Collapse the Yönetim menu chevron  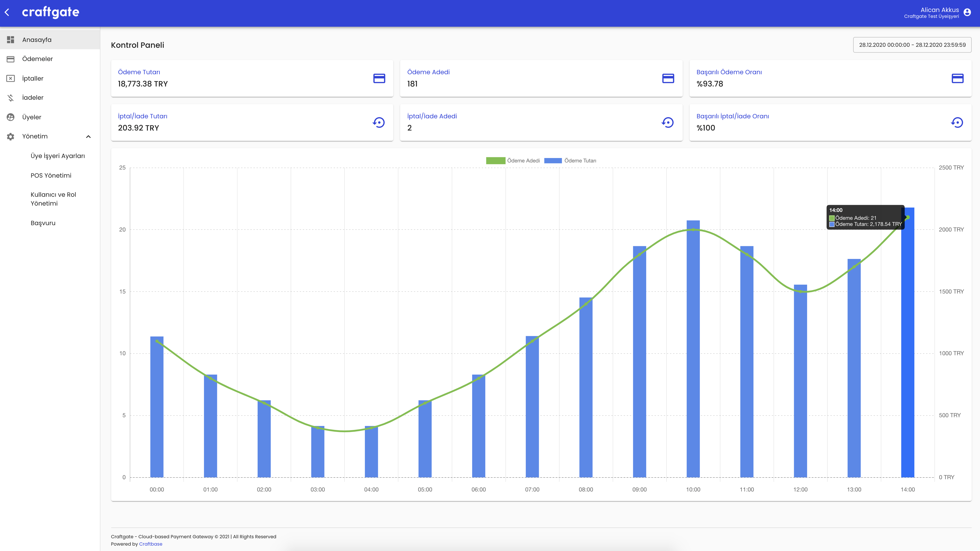88,137
